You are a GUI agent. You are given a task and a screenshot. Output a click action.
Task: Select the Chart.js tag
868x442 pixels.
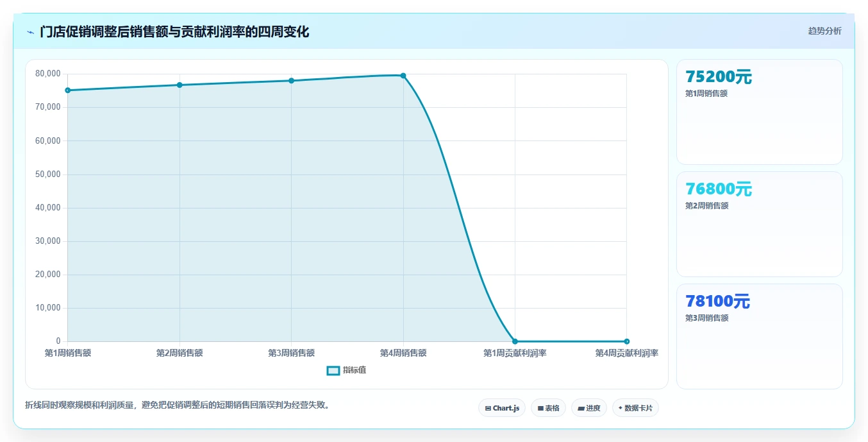coord(502,408)
